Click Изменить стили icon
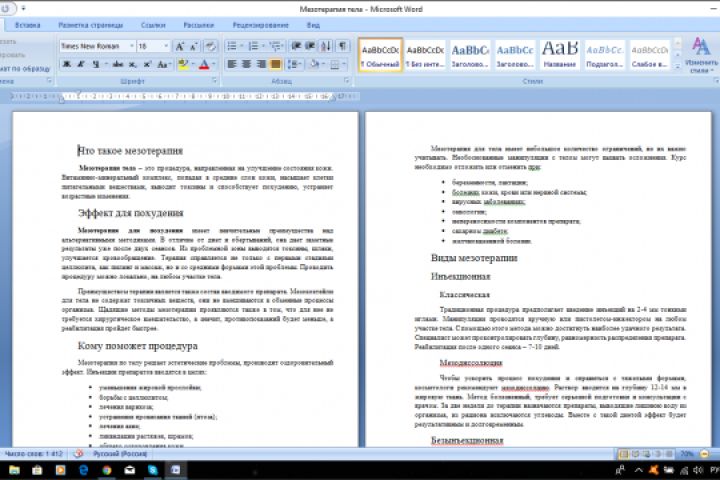This screenshot has width=720, height=480. tap(701, 54)
